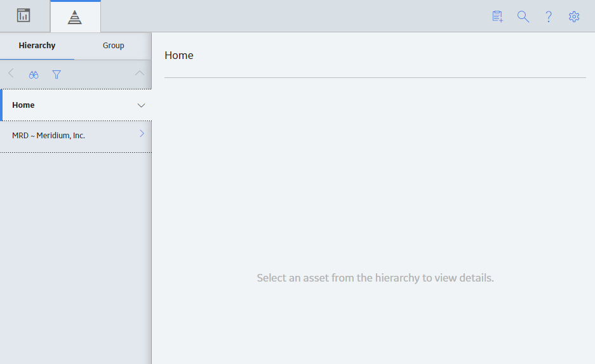595x364 pixels.
Task: Click the Home heading in details pane
Action: [x=179, y=55]
